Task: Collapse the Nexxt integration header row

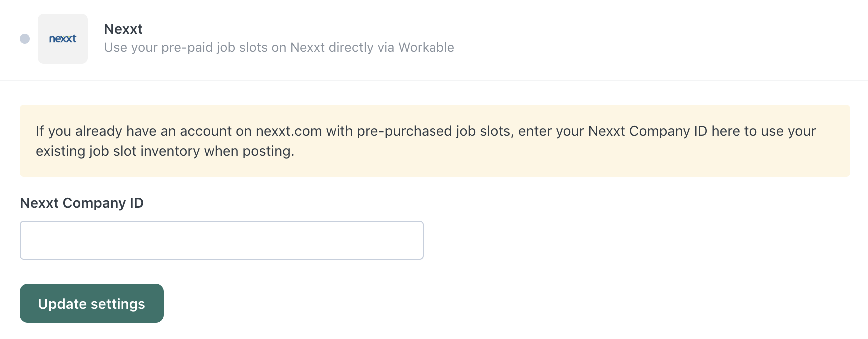Action: point(599,39)
